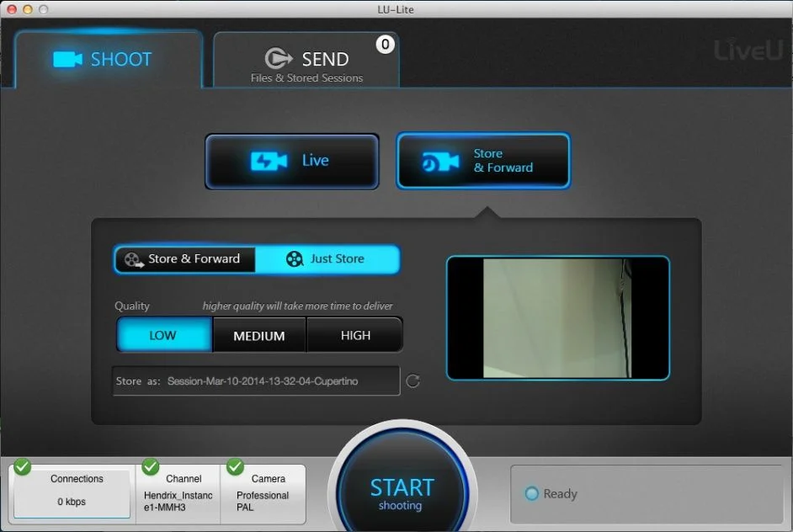Click the Ready status text

point(561,493)
